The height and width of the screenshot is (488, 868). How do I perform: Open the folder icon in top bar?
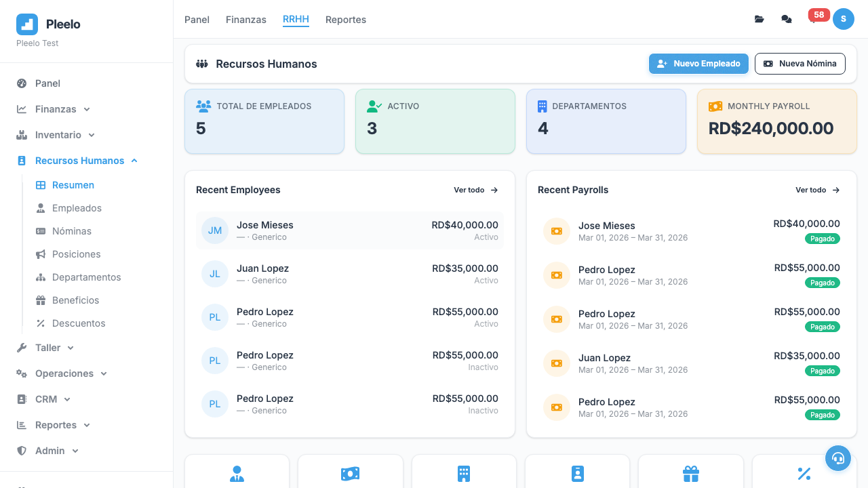pyautogui.click(x=759, y=19)
